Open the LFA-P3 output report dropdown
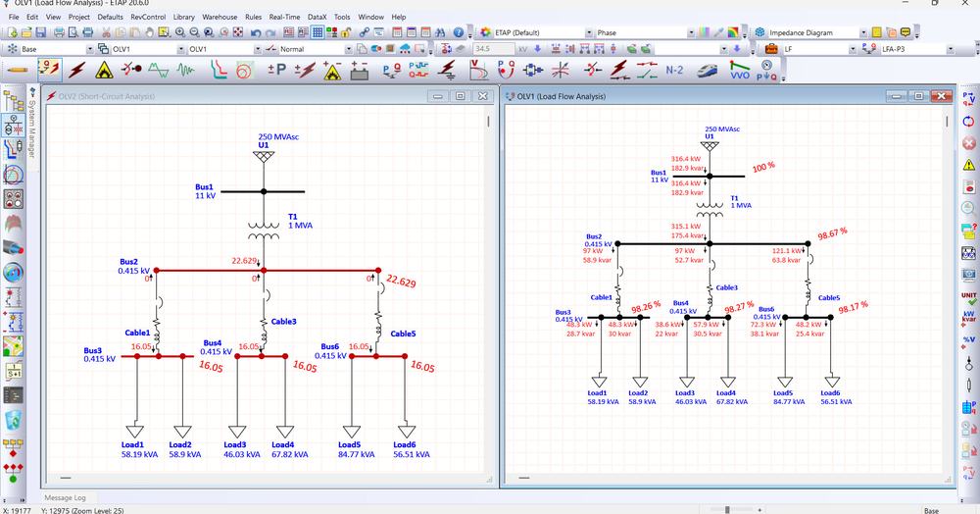Viewport: 980px width, 514px height. (x=950, y=49)
